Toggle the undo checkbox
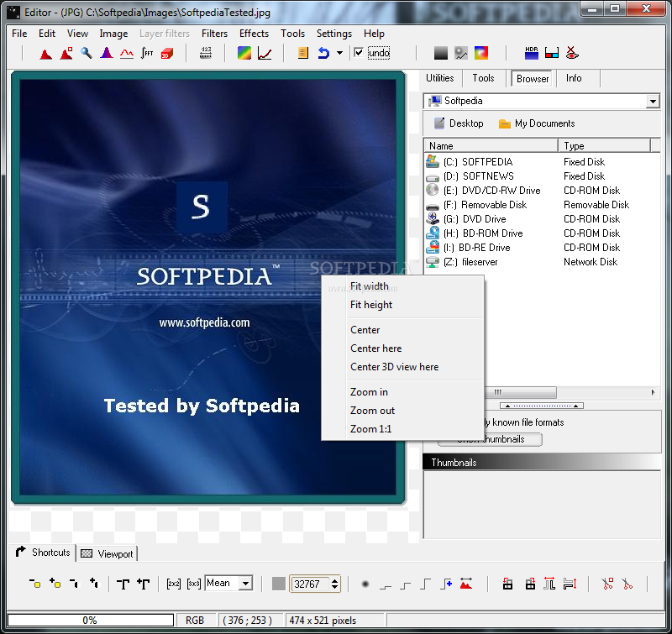 [x=359, y=53]
